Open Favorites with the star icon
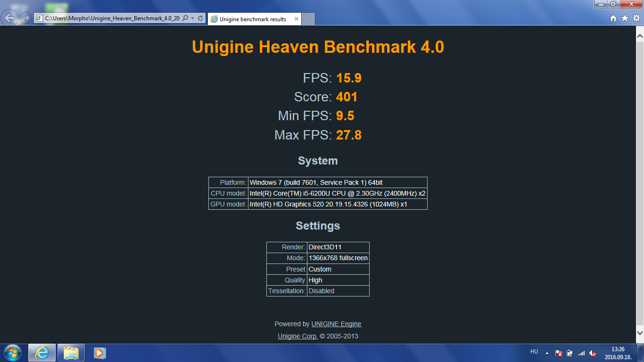This screenshot has height=362, width=644. [625, 18]
